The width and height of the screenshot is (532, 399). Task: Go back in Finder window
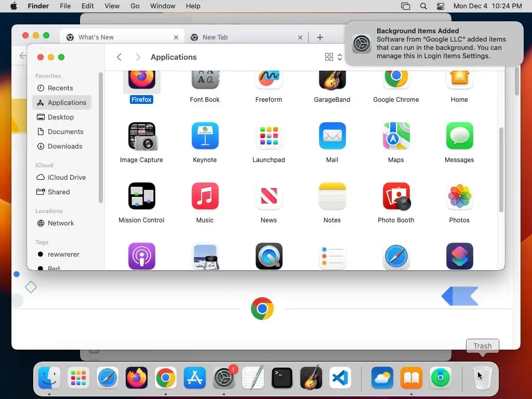[x=119, y=57]
